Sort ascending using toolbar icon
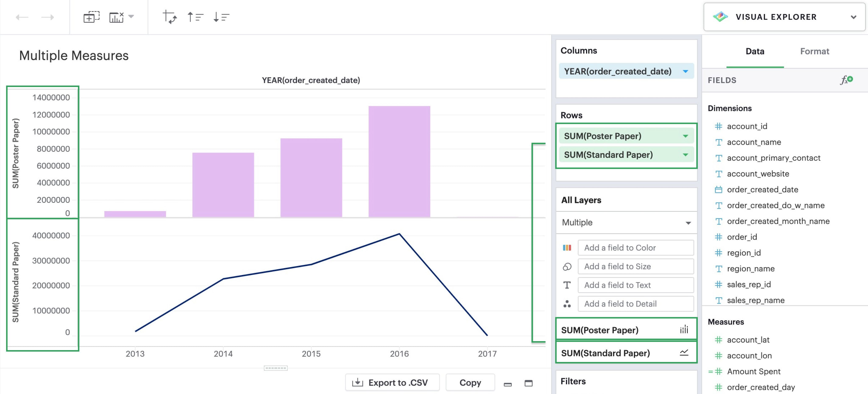Viewport: 868px width, 394px height. click(195, 17)
